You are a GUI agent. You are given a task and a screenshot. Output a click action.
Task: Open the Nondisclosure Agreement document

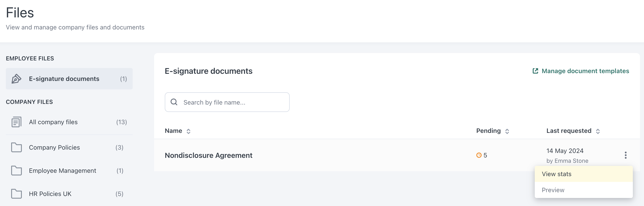click(208, 155)
